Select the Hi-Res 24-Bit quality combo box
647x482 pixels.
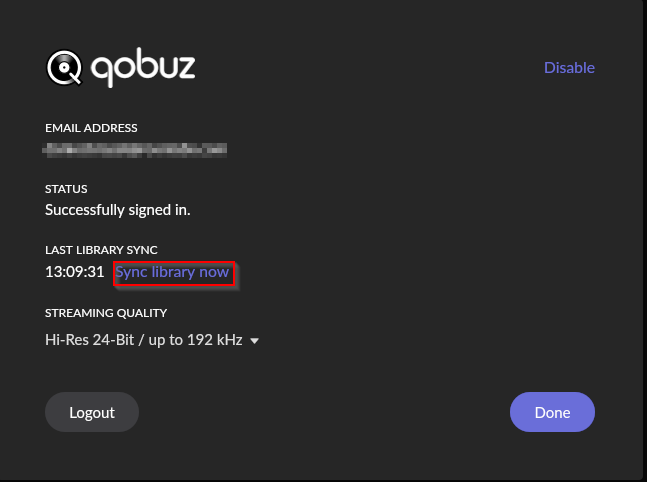click(152, 340)
